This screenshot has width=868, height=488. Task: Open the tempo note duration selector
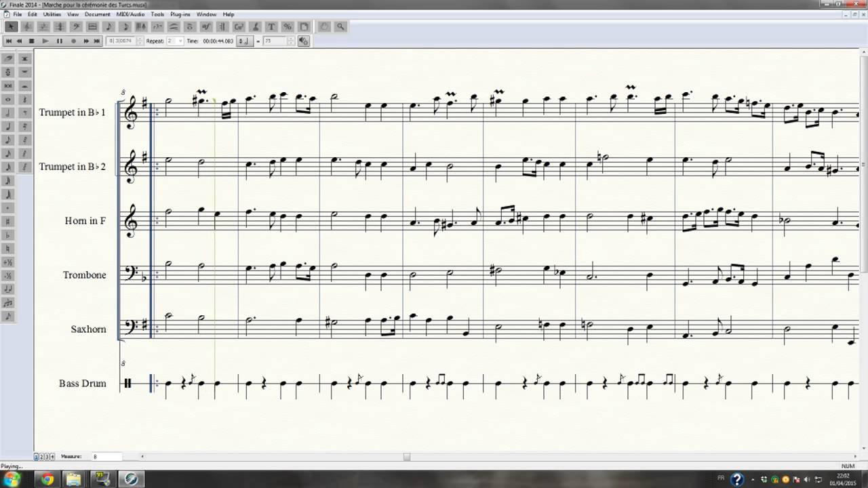click(x=245, y=41)
